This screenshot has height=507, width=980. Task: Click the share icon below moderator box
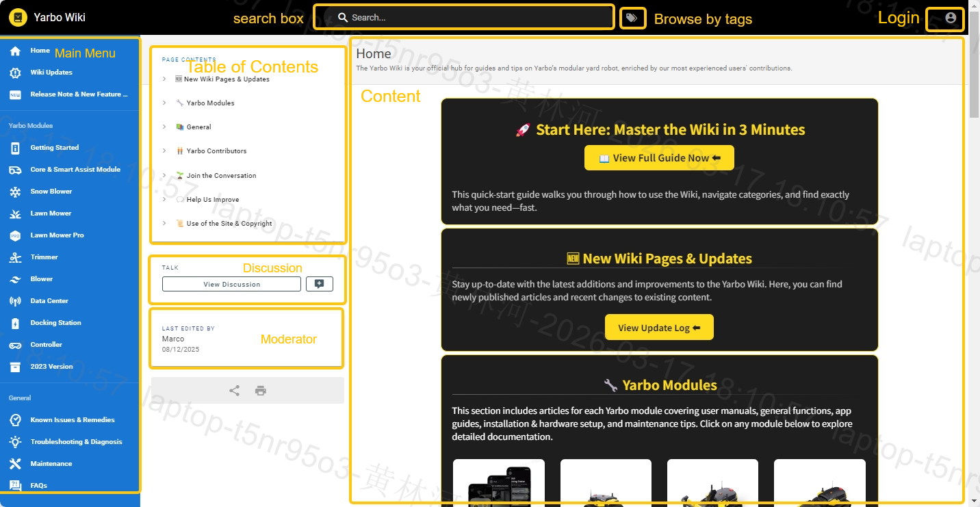coord(234,391)
